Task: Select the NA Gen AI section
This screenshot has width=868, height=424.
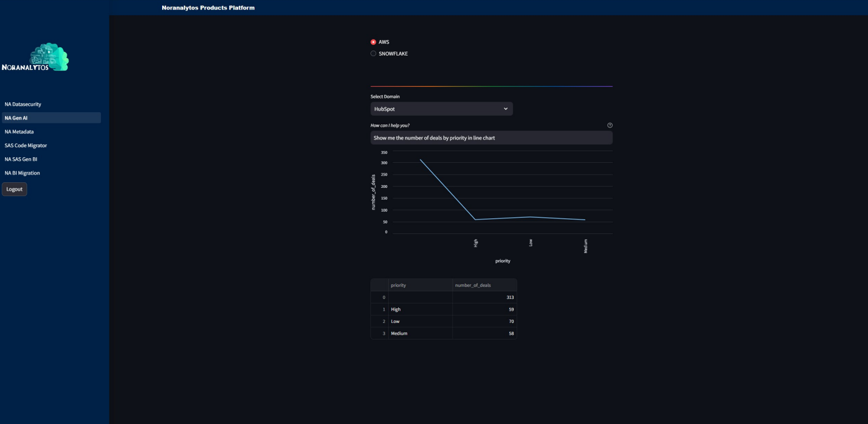Action: (16, 118)
